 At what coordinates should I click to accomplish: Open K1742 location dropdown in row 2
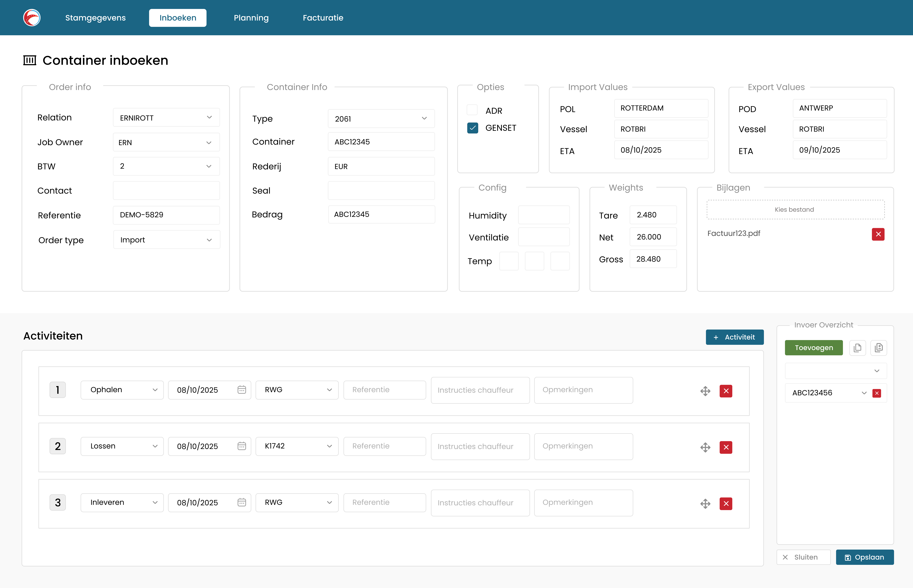point(297,446)
